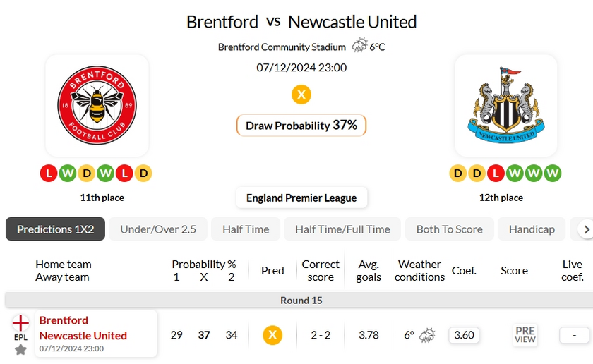This screenshot has width=593, height=364.
Task: Click the Brentford team name link in row
Action: pyautogui.click(x=64, y=320)
